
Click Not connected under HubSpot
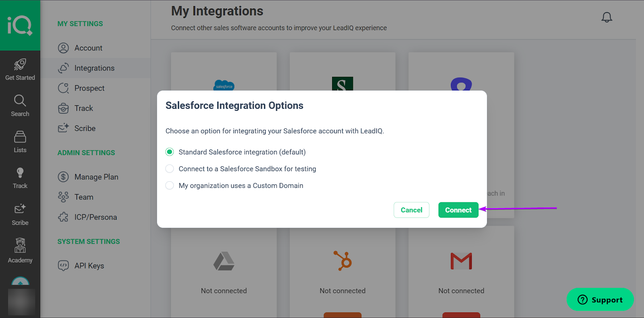(x=343, y=291)
